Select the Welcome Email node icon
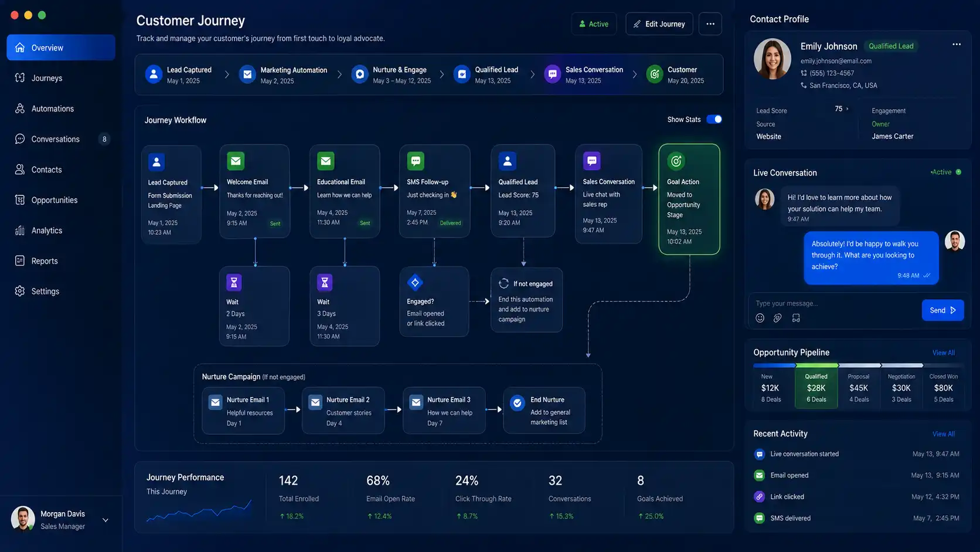The width and height of the screenshot is (980, 552). click(236, 161)
